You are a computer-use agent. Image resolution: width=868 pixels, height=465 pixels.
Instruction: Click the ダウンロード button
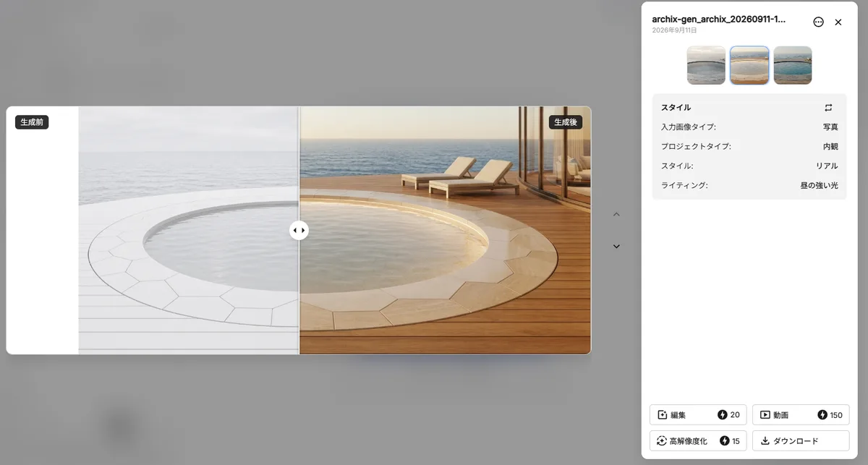[x=801, y=441]
